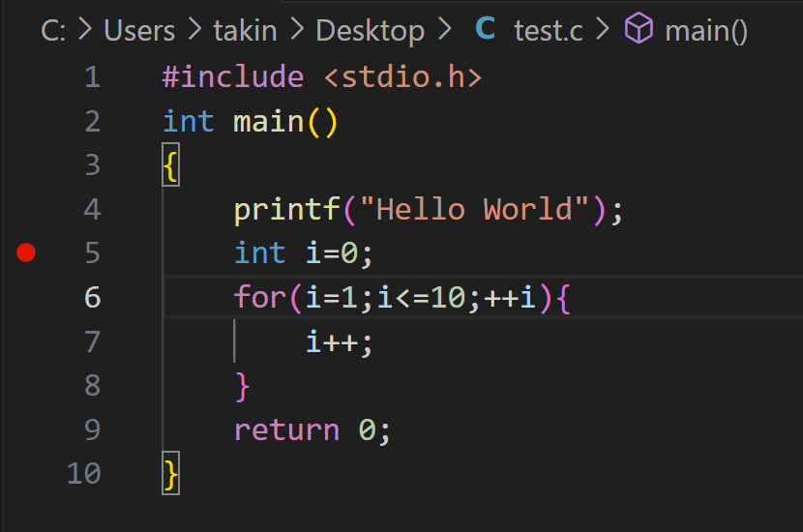Image resolution: width=803 pixels, height=532 pixels.
Task: Click the main function name on line 2
Action: 268,122
